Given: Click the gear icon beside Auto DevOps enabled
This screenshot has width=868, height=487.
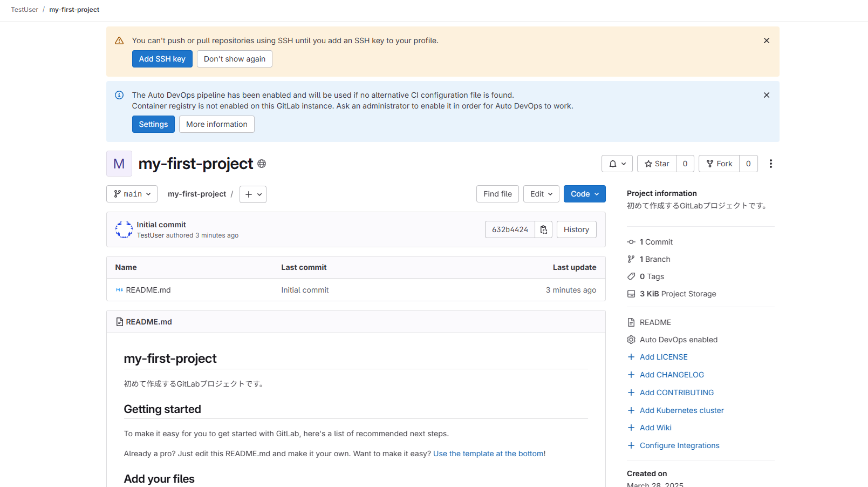Looking at the screenshot, I should coord(631,340).
